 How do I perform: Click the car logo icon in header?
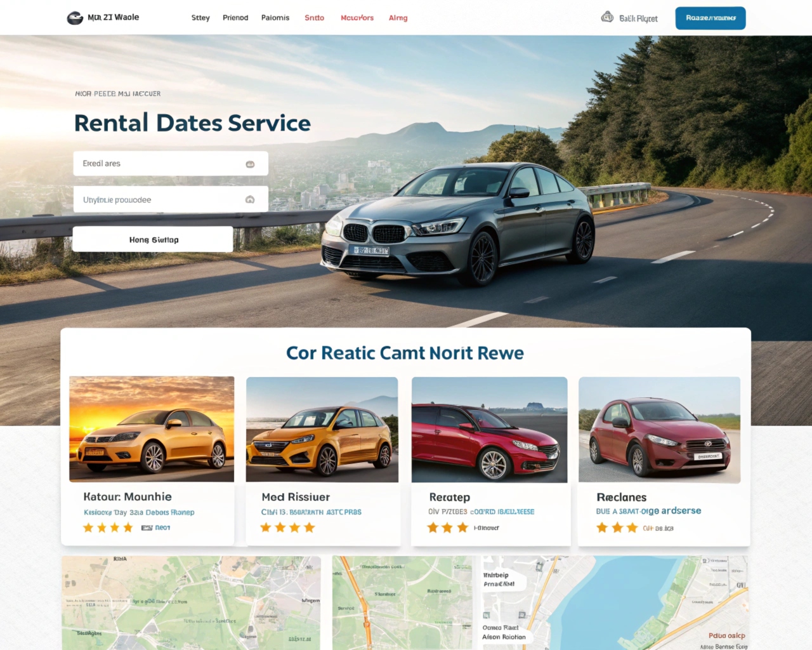[75, 18]
